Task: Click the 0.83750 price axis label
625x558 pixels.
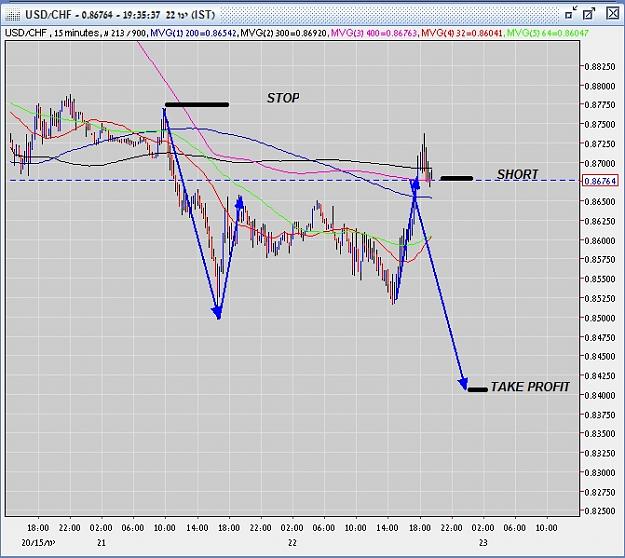Action: [599, 415]
